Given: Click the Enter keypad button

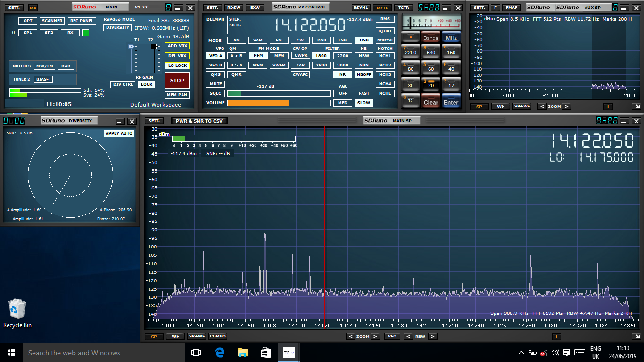Looking at the screenshot, I should [x=451, y=101].
